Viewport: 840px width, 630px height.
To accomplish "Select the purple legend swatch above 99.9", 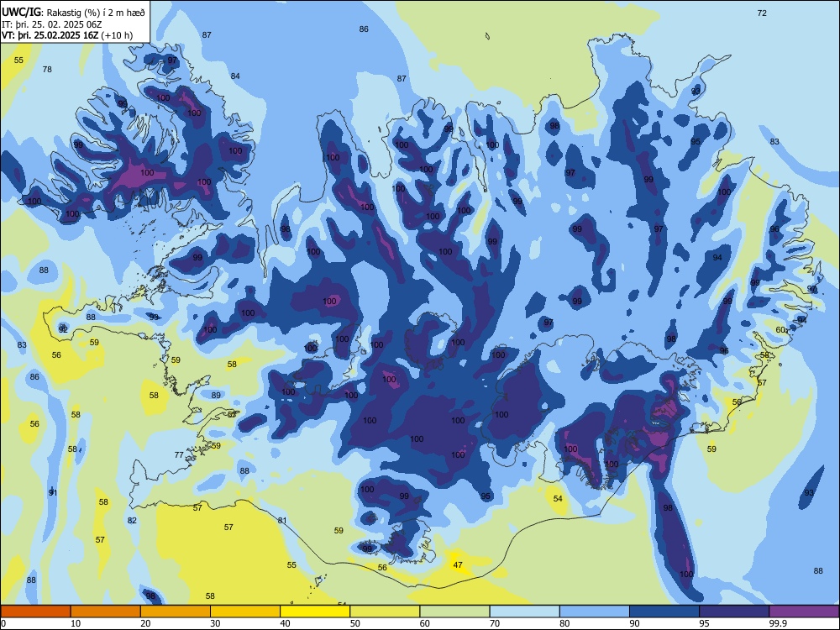I will (x=804, y=612).
